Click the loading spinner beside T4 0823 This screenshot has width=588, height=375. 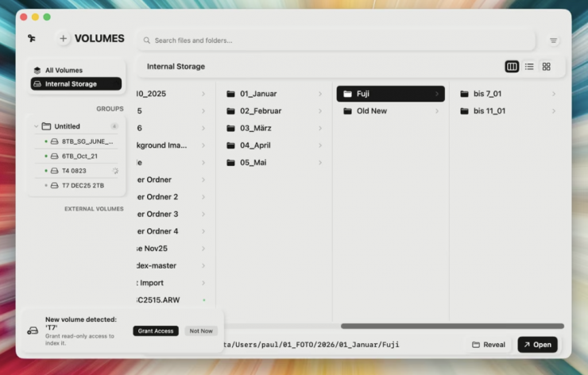pos(115,171)
